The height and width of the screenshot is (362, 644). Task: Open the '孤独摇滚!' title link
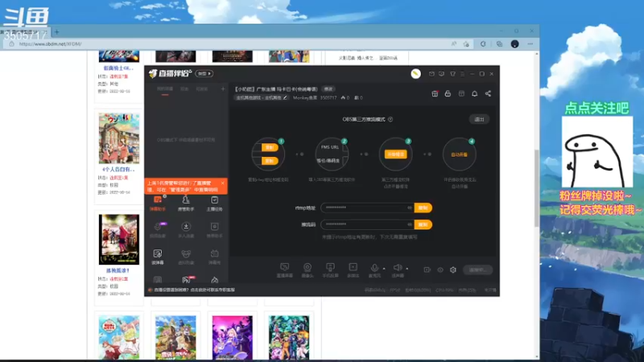pyautogui.click(x=118, y=271)
